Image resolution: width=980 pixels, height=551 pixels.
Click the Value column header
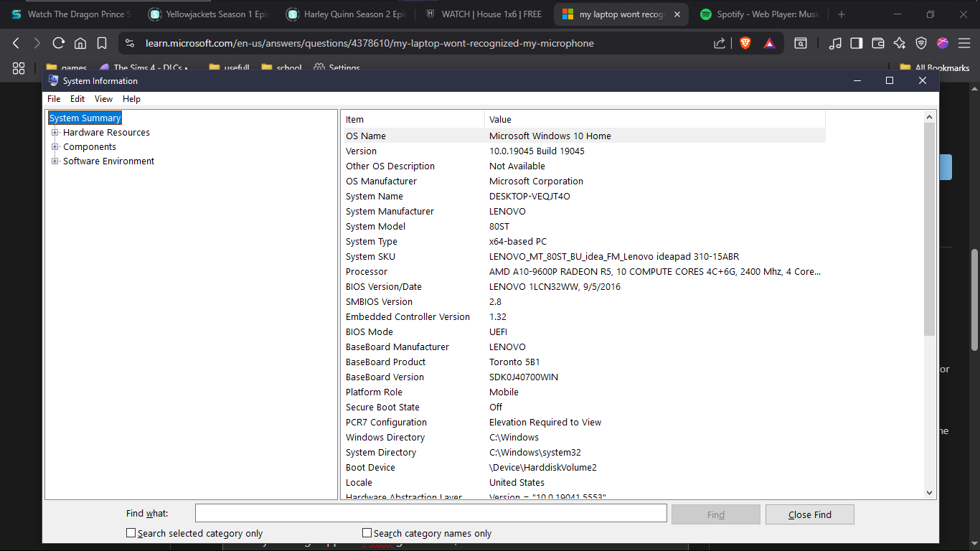click(x=655, y=119)
